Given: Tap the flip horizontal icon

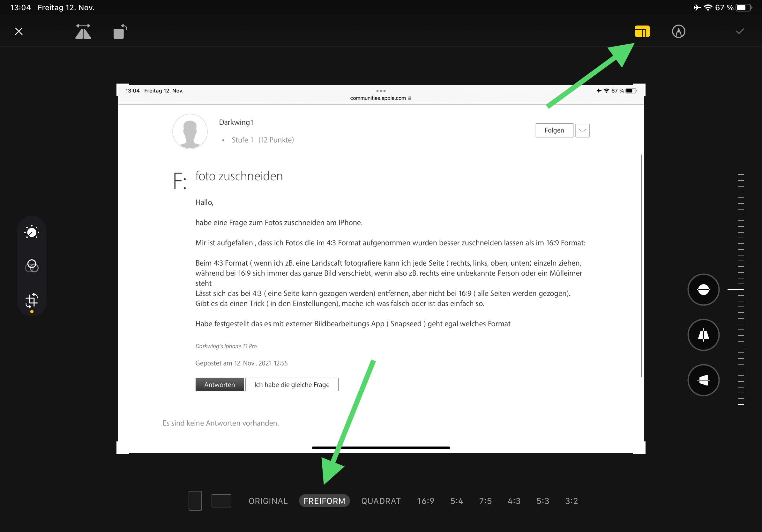Looking at the screenshot, I should click(x=83, y=32).
